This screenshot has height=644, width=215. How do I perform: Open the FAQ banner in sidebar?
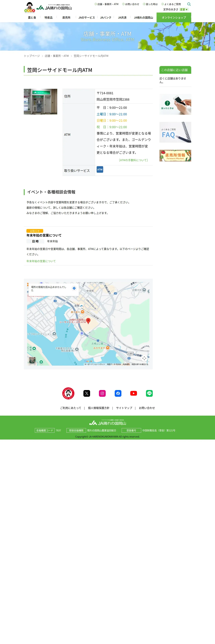(x=175, y=132)
